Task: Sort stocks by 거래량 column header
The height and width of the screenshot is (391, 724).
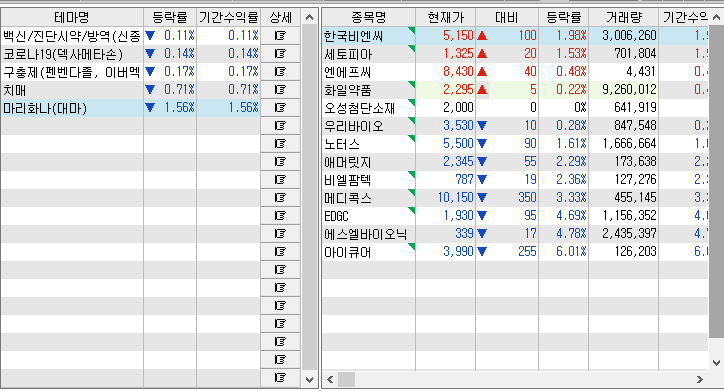Action: (x=623, y=18)
